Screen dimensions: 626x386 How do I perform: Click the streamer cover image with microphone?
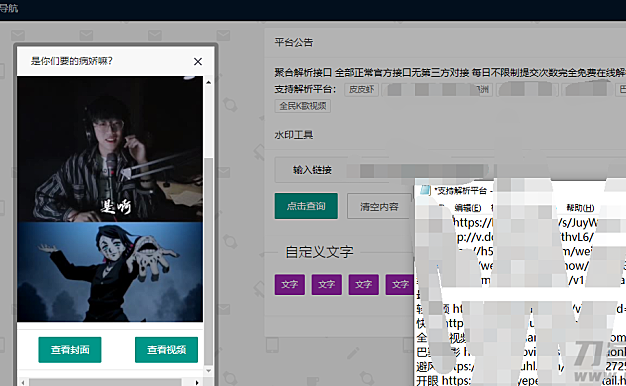tap(110, 149)
